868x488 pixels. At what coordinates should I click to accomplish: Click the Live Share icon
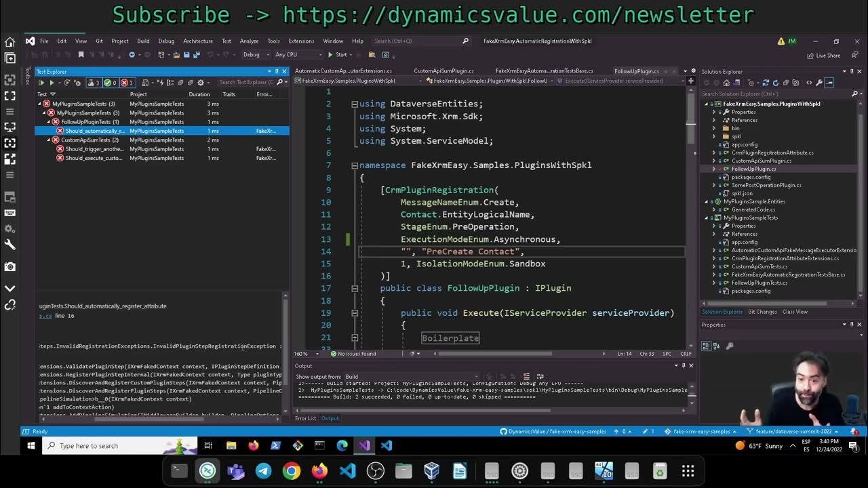pos(823,56)
